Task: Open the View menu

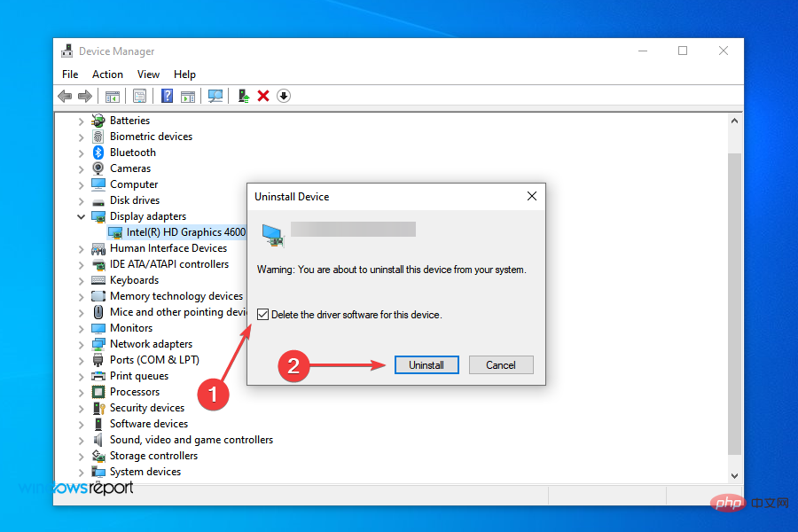Action: coord(148,74)
